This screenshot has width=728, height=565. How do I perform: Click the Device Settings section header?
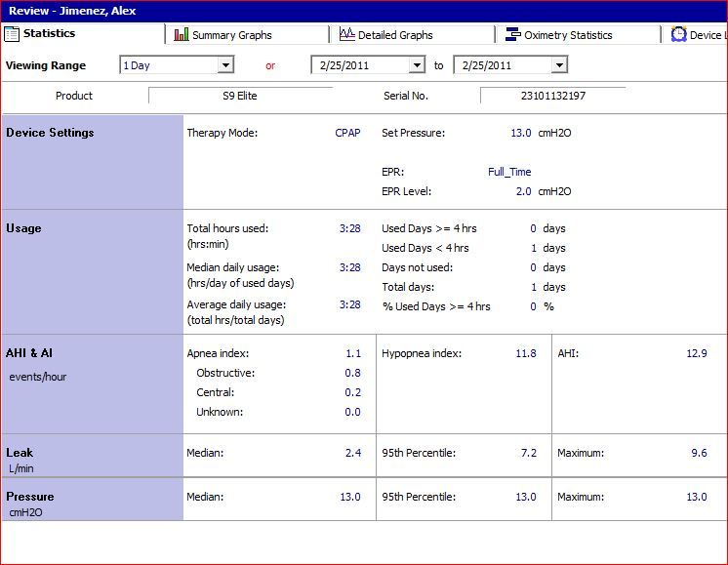[x=50, y=133]
